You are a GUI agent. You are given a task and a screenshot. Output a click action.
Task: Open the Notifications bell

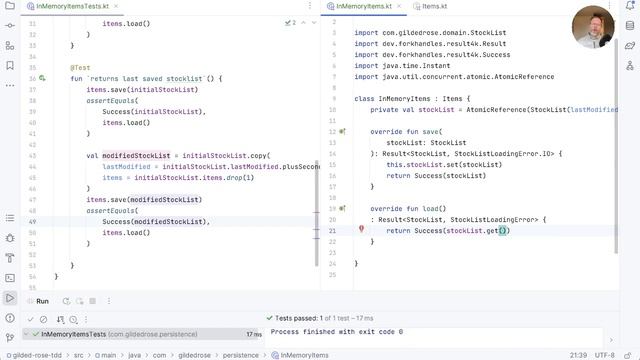point(630,6)
